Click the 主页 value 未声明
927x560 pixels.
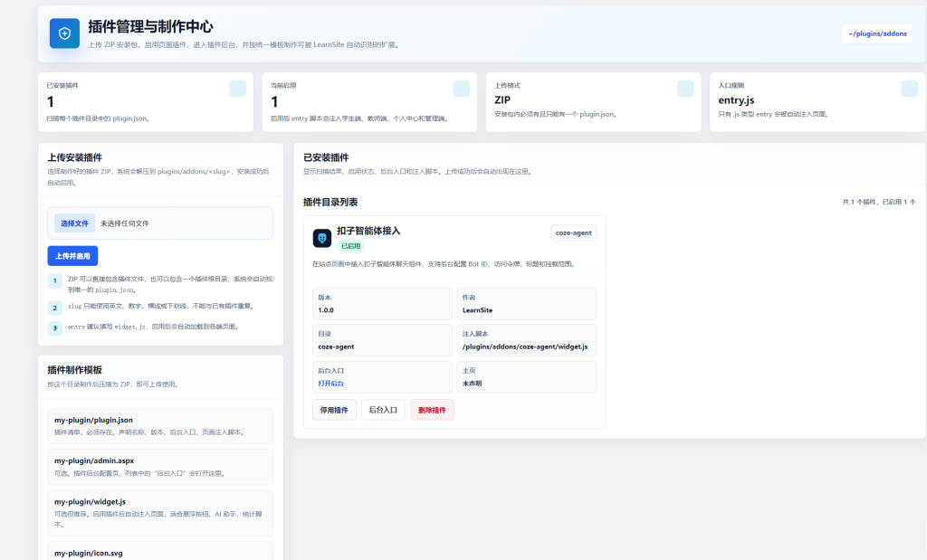(472, 384)
